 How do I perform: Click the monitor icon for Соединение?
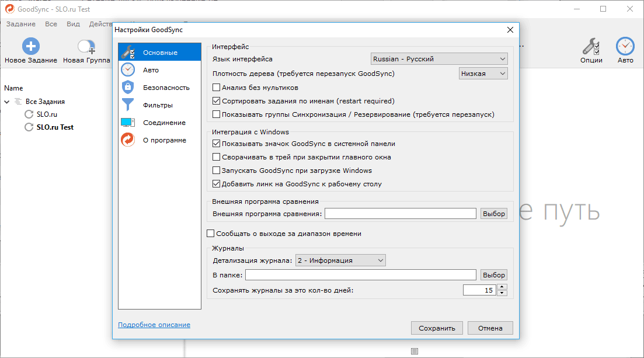(x=128, y=123)
